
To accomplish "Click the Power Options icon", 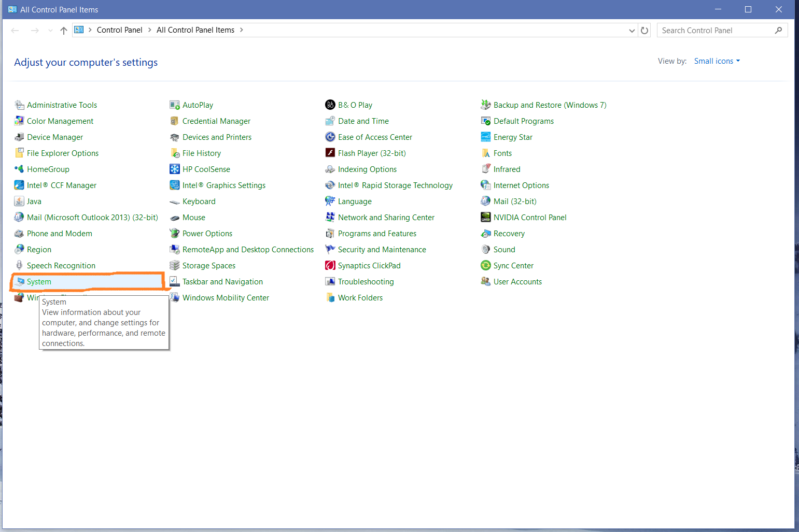I will click(x=175, y=234).
